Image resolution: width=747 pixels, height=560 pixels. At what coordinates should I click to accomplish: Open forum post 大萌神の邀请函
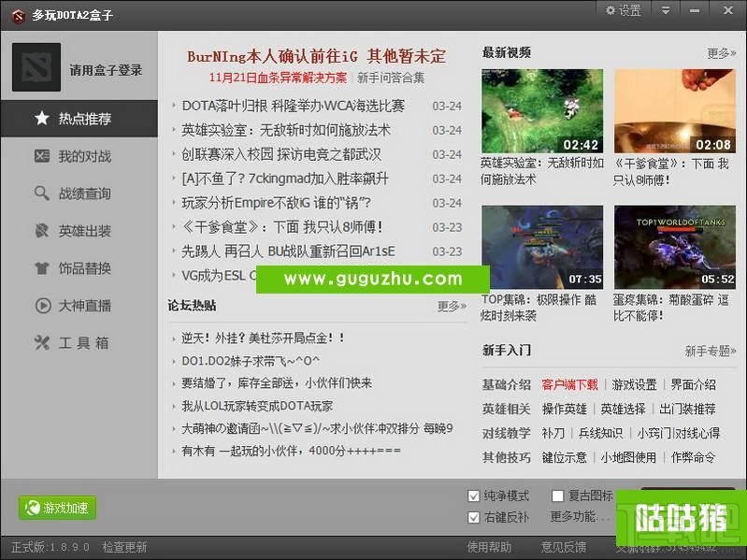click(x=317, y=428)
